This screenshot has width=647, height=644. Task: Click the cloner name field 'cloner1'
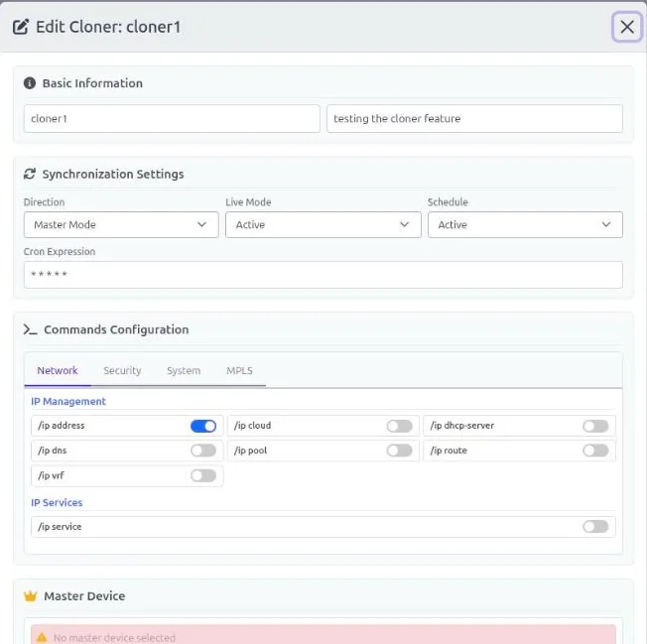pos(172,118)
